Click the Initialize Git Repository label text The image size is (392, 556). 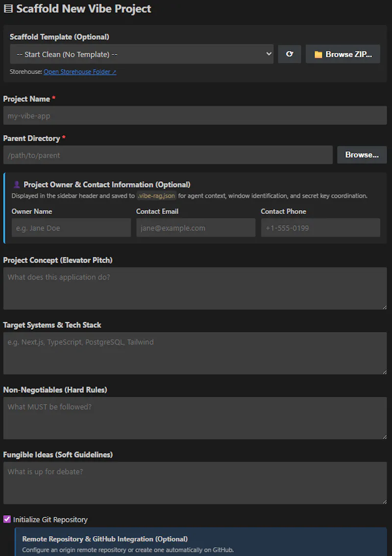pyautogui.click(x=50, y=519)
